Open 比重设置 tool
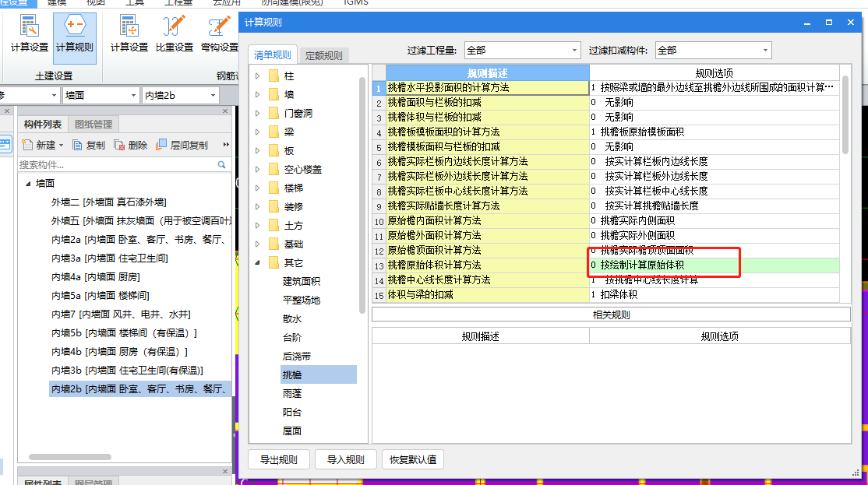Image resolution: width=868 pixels, height=485 pixels. tap(175, 34)
